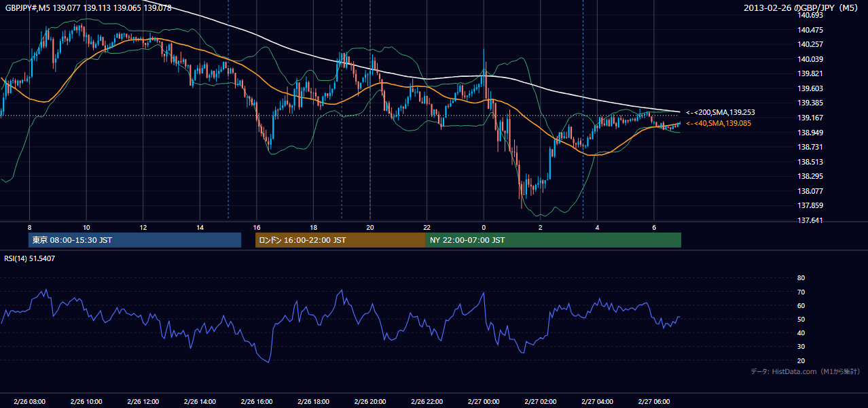Click the 2/26 22:00 time label
Image resolution: width=868 pixels, height=408 pixels.
point(427,402)
